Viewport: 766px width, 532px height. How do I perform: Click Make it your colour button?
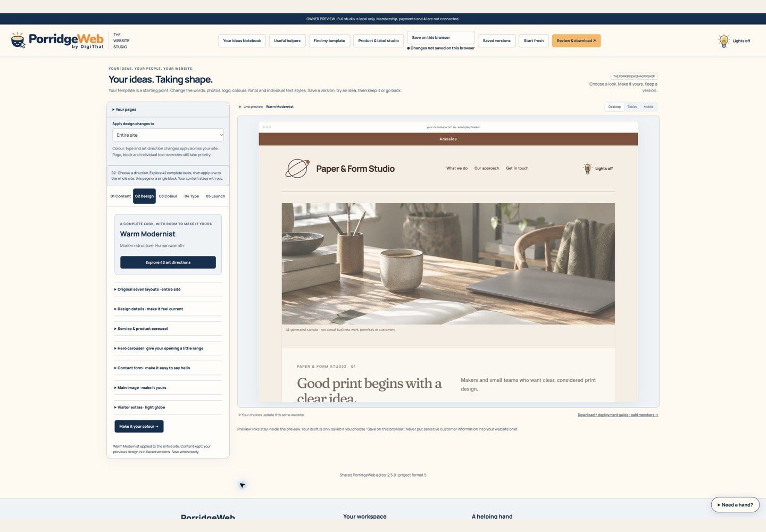pos(139,427)
